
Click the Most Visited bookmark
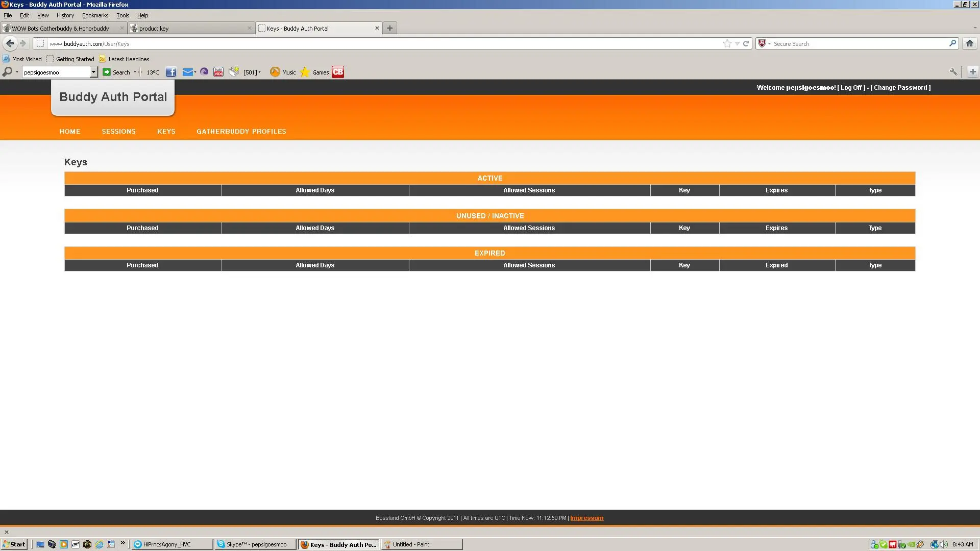tap(22, 59)
